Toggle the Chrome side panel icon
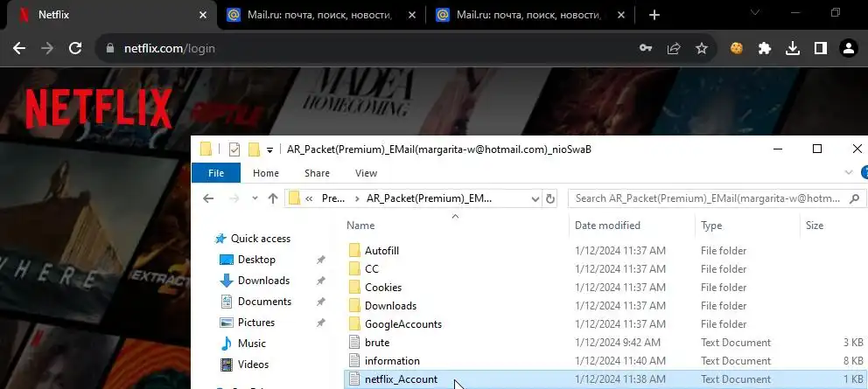868x389 pixels. coord(821,49)
